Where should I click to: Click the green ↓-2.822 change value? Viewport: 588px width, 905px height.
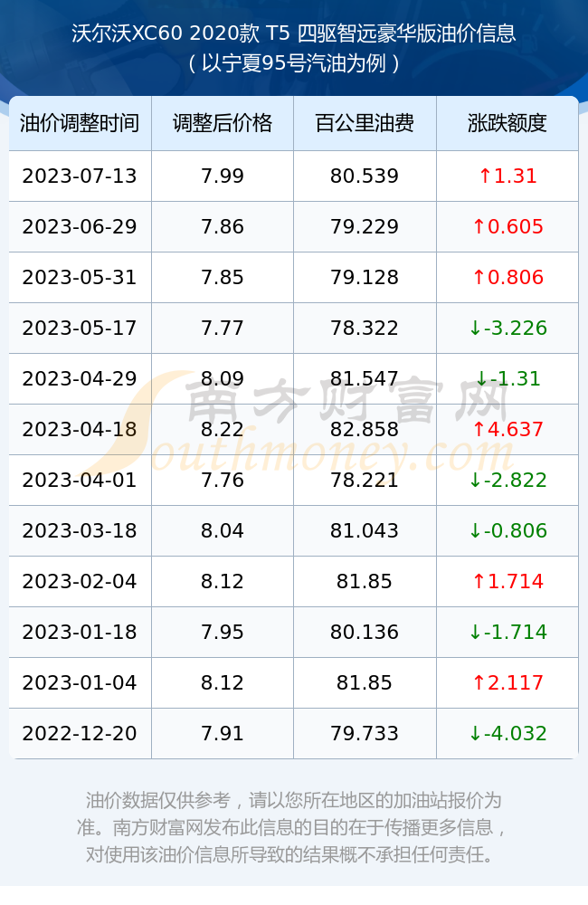507,481
